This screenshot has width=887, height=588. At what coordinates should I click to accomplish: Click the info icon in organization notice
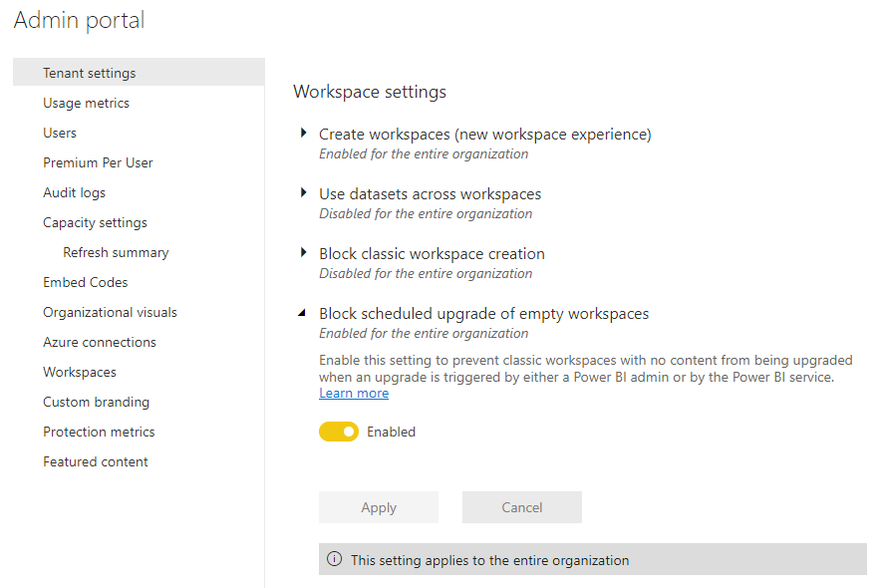pyautogui.click(x=334, y=559)
